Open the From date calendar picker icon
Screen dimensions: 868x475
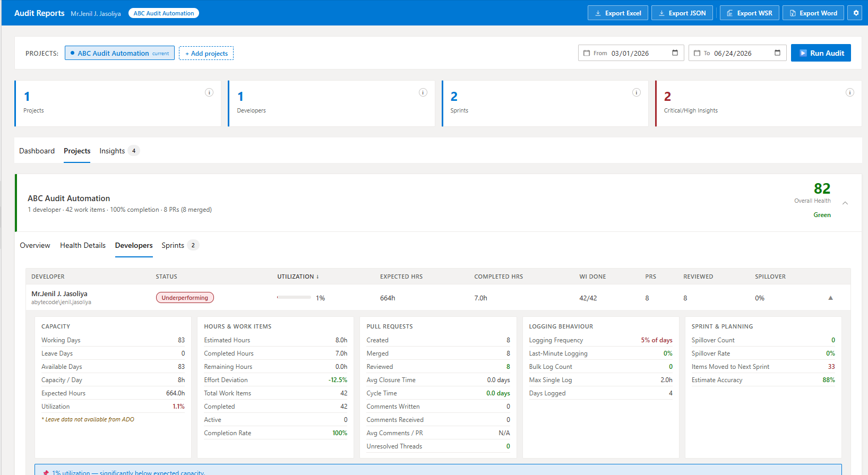pos(675,53)
